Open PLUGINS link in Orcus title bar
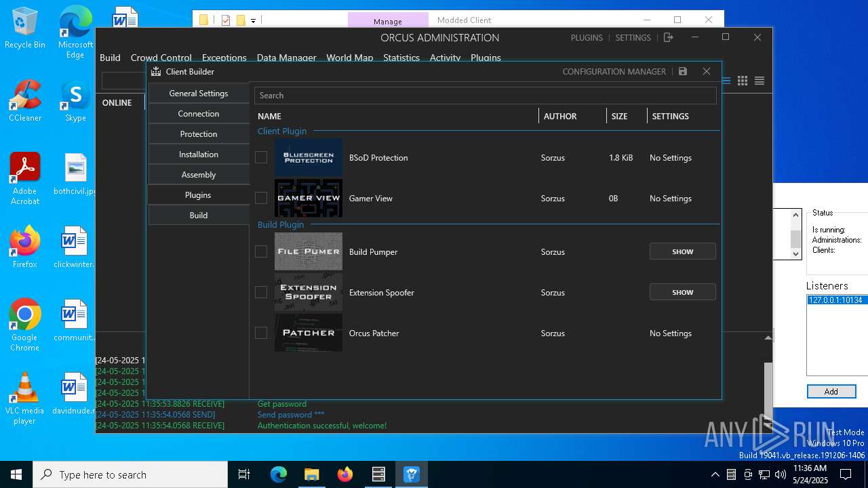Screen dimensions: 868x488 click(587, 37)
